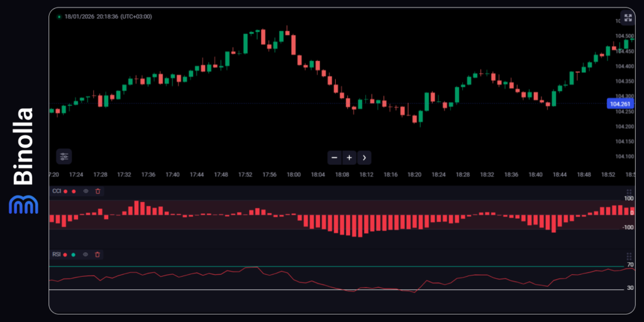The image size is (644, 322).
Task: Delete the CCI indicator via trash icon
Action: coord(97,191)
